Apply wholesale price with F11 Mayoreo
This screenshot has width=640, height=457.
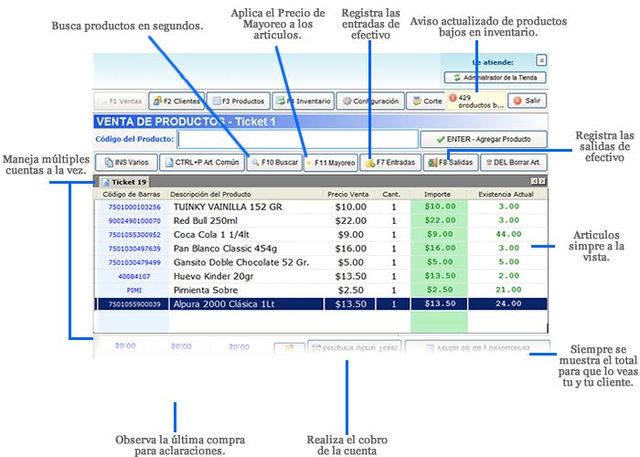(x=331, y=163)
